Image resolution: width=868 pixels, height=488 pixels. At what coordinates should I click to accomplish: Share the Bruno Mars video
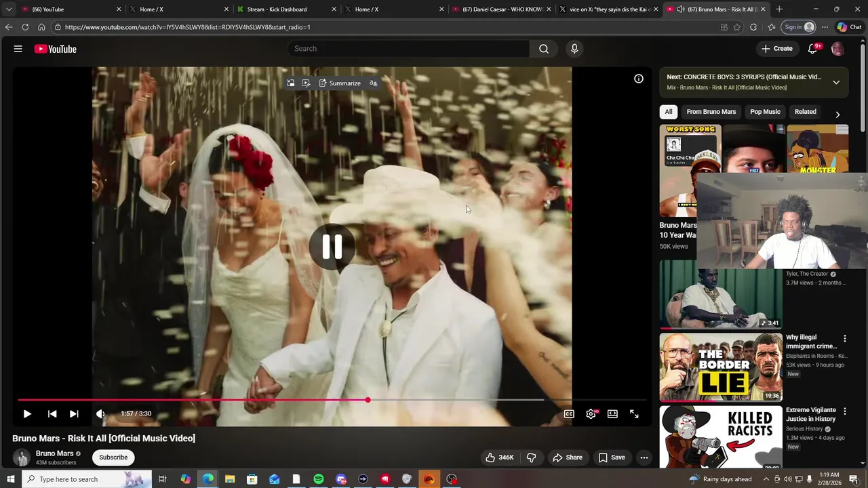[x=568, y=457]
